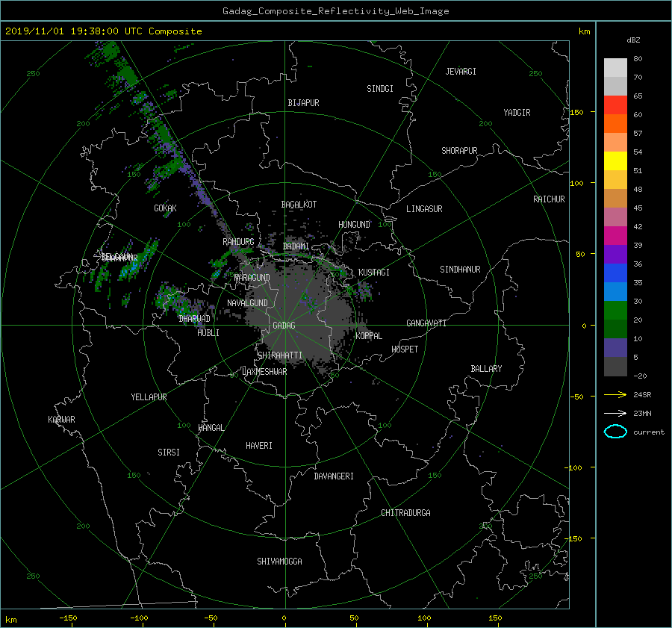Click the white 23MN arrow legend icon
This screenshot has height=628, width=672.
(x=615, y=413)
